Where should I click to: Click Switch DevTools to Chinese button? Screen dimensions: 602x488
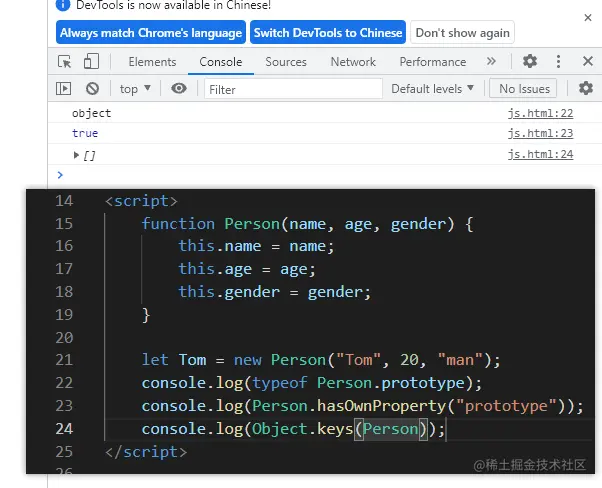(328, 32)
